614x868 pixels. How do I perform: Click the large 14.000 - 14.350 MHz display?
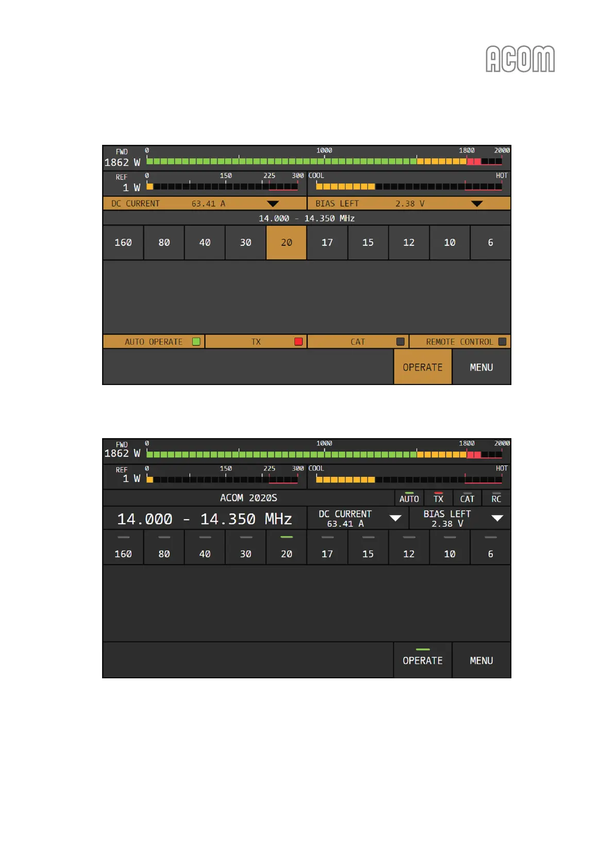pos(205,519)
